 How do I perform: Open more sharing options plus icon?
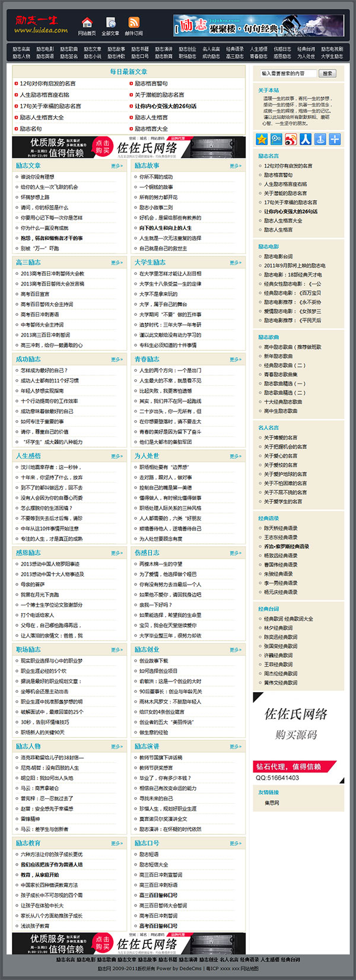(335, 139)
